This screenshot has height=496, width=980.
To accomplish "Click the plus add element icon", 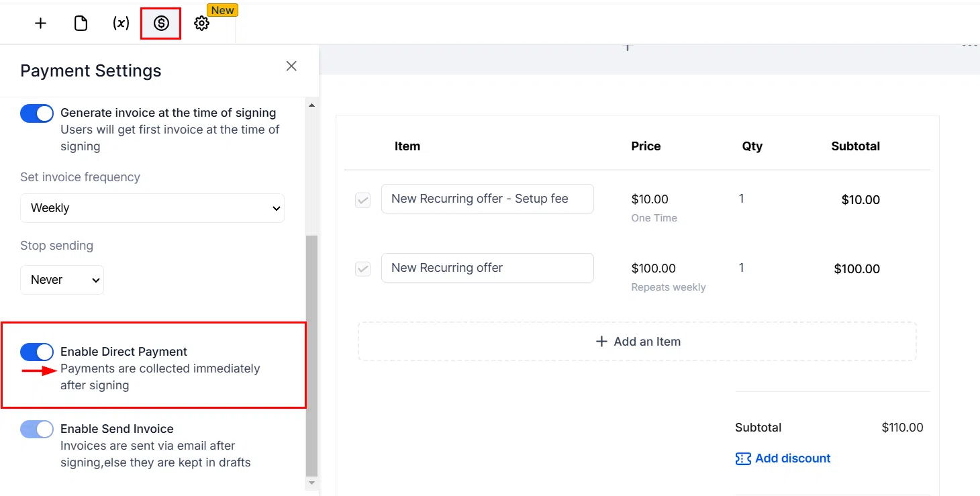I will point(41,23).
